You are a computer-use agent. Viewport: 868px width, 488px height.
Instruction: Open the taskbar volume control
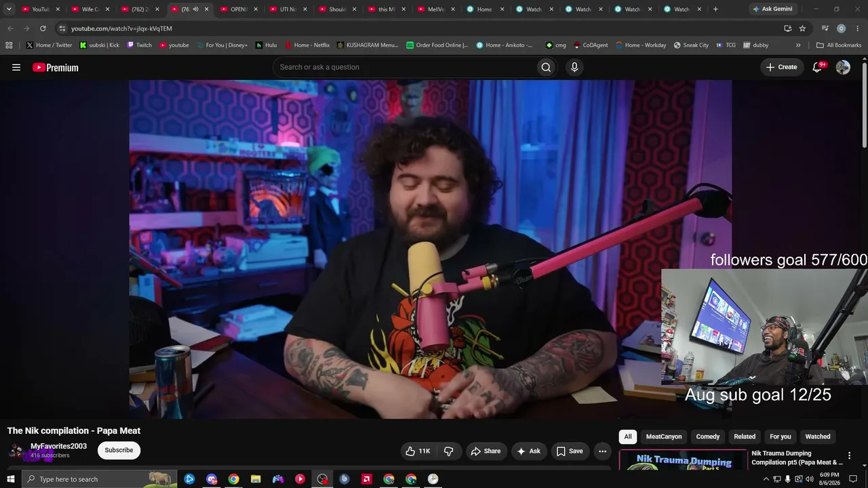tap(809, 479)
